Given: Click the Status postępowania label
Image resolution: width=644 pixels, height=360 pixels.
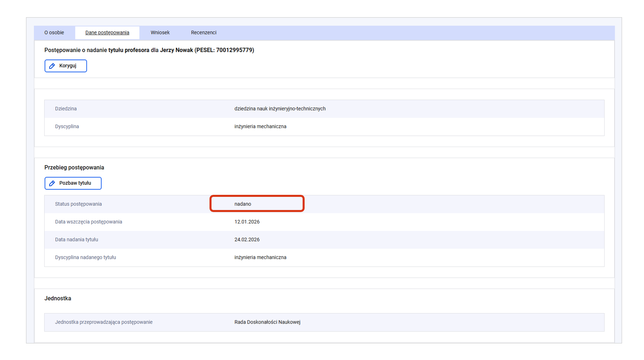Looking at the screenshot, I should [78, 204].
